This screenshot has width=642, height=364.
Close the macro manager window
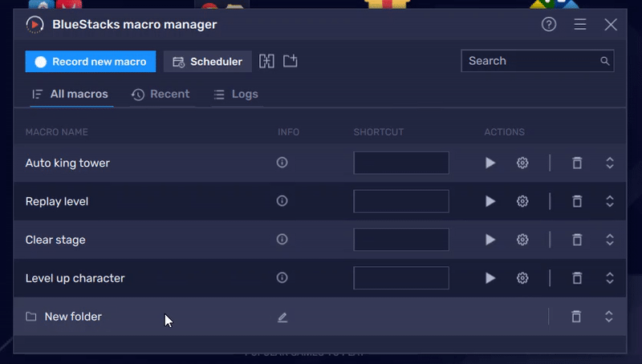(611, 25)
